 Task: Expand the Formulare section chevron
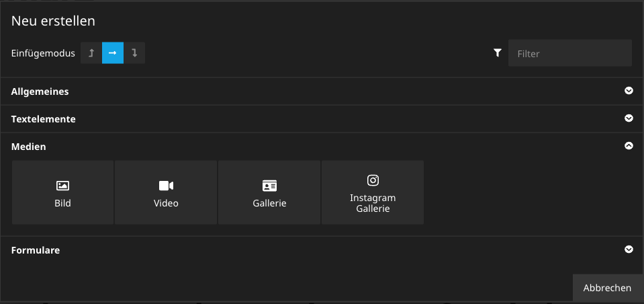click(x=629, y=250)
